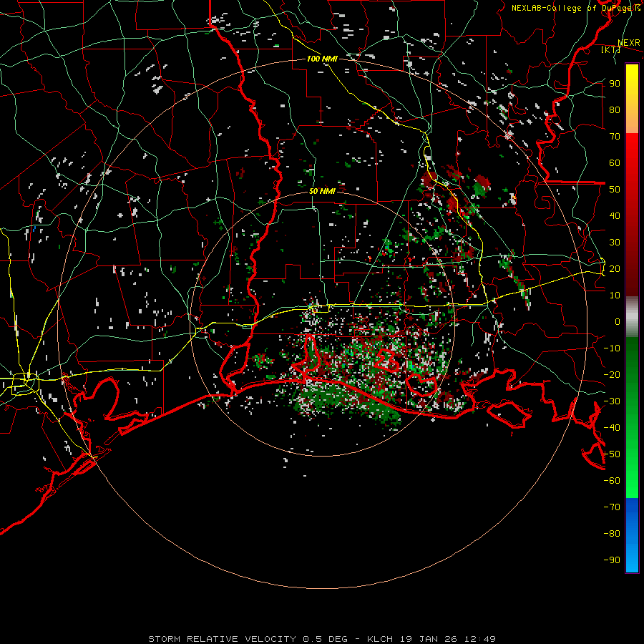Viewport: 644px width, 644px height.
Task: Click the "20" scale value
Action: point(615,269)
